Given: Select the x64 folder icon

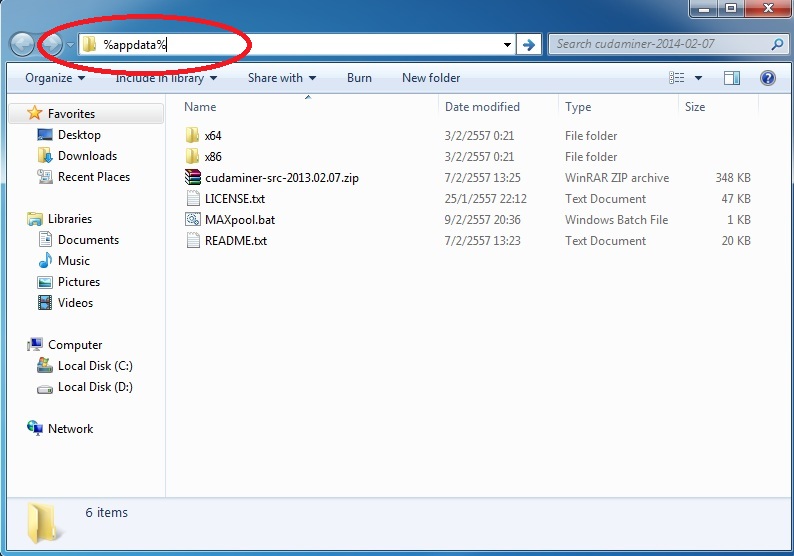Looking at the screenshot, I should (192, 135).
